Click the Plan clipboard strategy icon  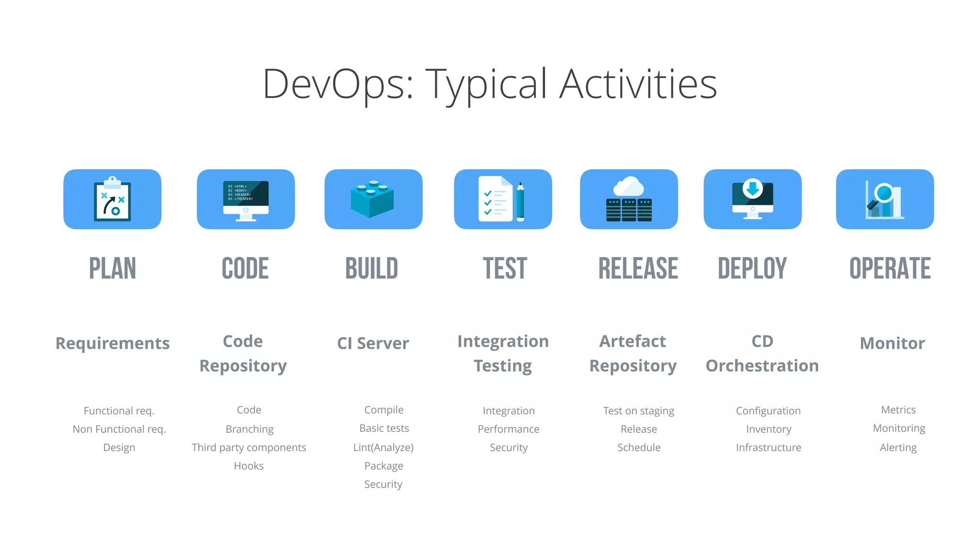click(112, 199)
